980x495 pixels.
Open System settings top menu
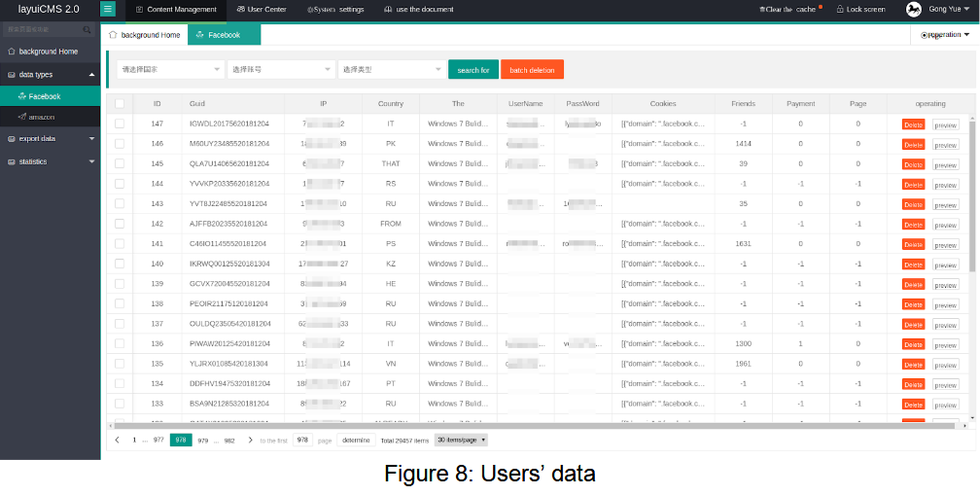[x=335, y=10]
